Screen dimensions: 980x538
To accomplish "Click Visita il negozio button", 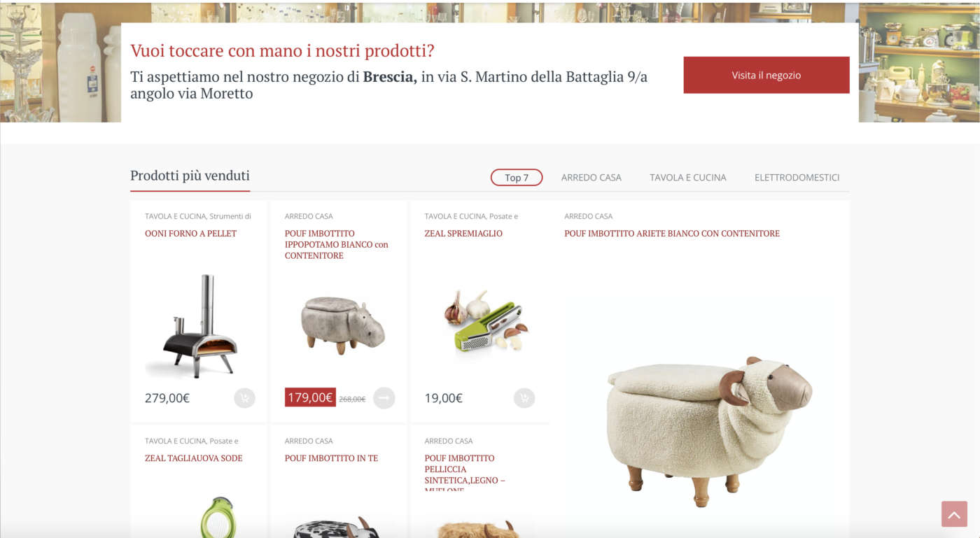I will (x=766, y=75).
